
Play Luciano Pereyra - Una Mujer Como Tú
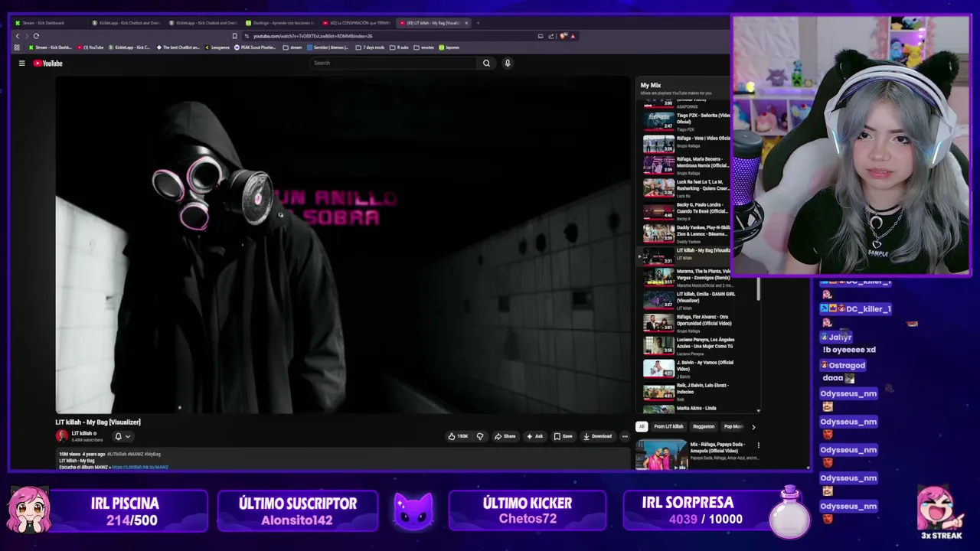pos(697,345)
